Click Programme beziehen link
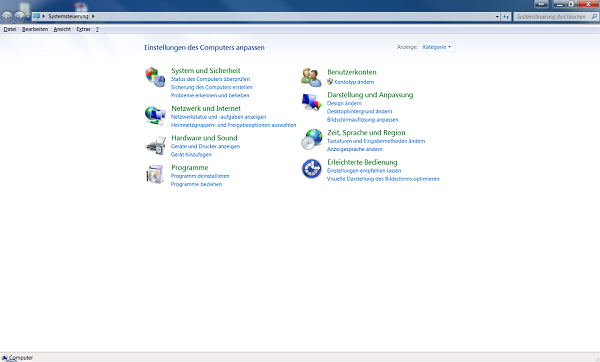600x362 pixels. (196, 184)
